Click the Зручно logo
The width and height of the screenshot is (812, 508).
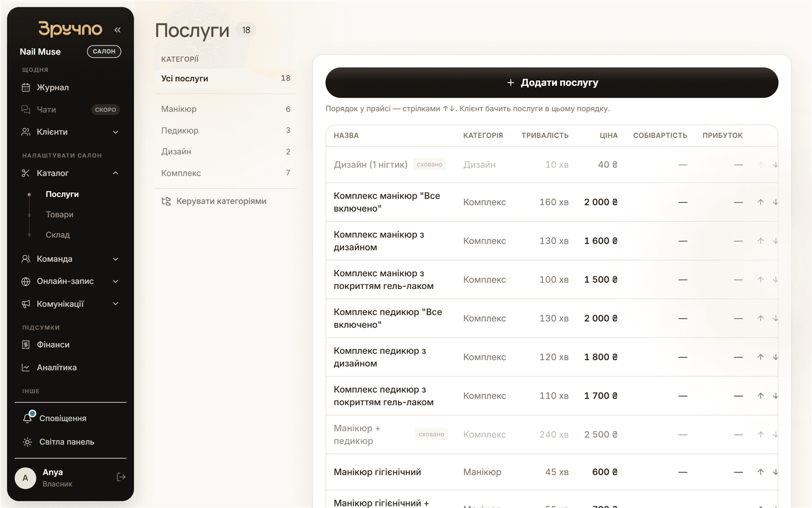click(x=71, y=29)
